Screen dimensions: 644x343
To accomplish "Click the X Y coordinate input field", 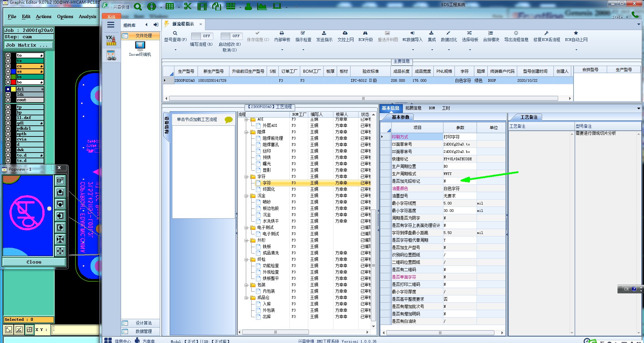I will click(75, 330).
